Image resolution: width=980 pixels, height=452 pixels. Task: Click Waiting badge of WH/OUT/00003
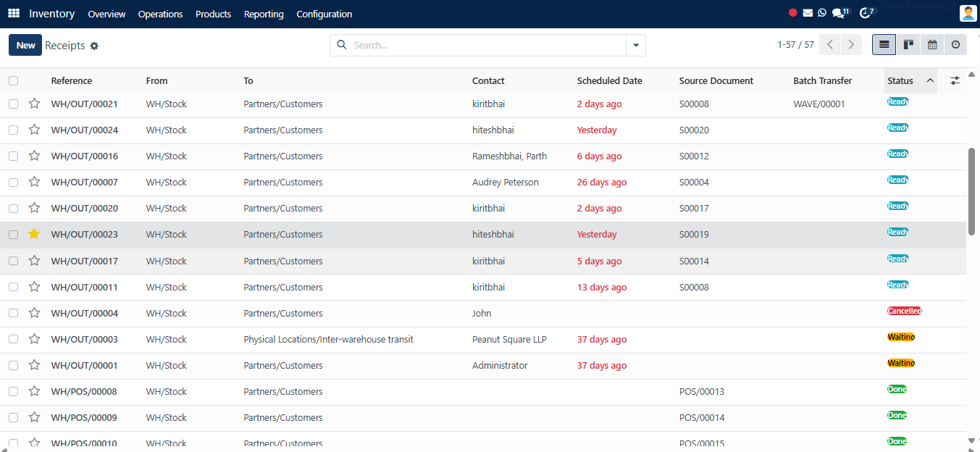(x=901, y=337)
